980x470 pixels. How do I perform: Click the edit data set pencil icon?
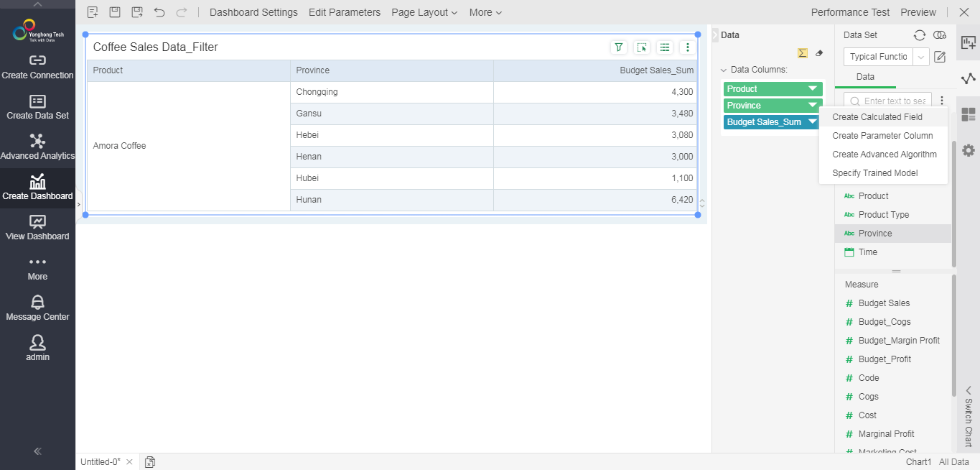(x=940, y=57)
